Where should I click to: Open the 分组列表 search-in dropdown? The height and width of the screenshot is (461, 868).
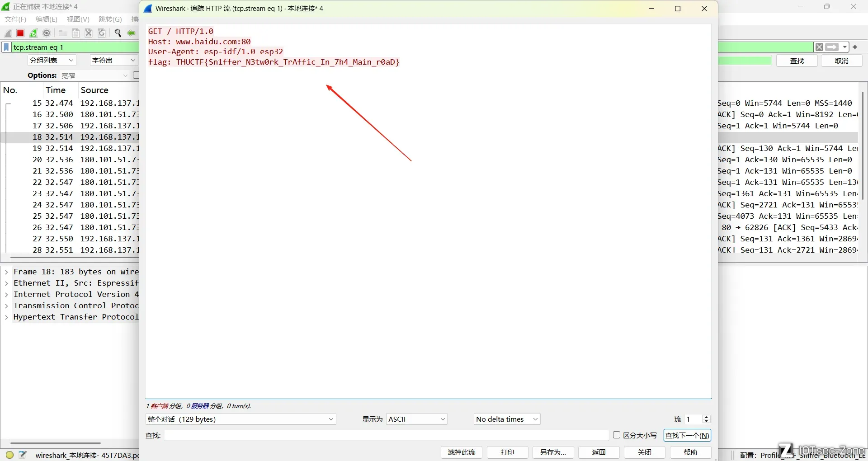pos(52,60)
